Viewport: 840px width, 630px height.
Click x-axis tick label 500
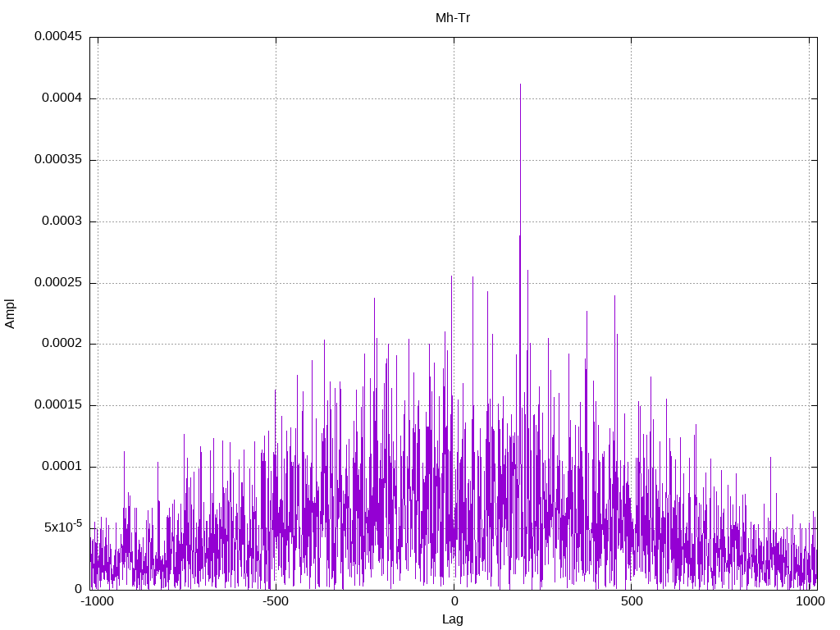[x=632, y=601]
